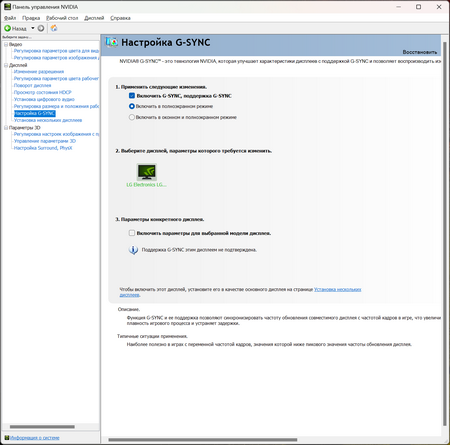Open the Рабочий стол menu

[x=62, y=18]
